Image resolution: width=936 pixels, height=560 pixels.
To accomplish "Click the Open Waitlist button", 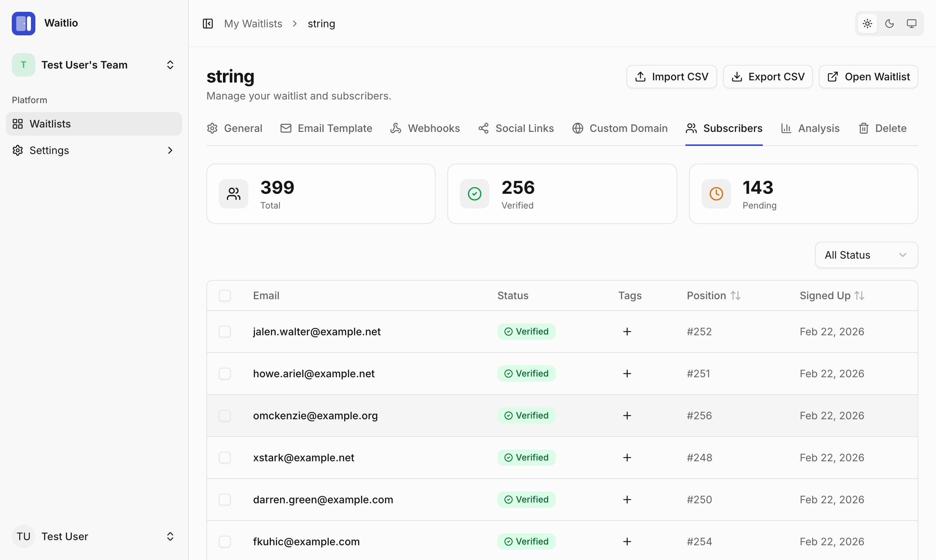I will 868,77.
